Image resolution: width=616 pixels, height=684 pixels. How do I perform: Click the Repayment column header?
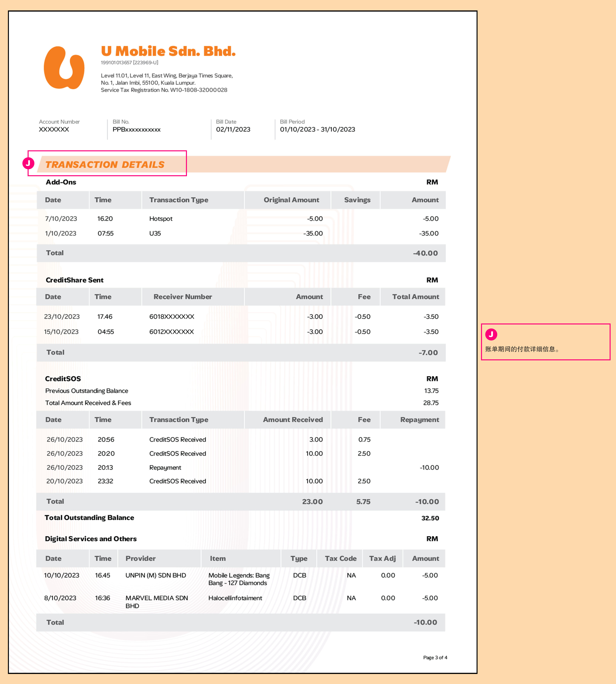(420, 420)
